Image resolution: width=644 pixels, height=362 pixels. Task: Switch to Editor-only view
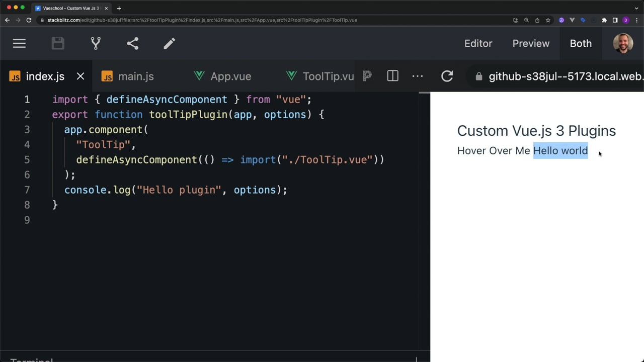pos(478,44)
